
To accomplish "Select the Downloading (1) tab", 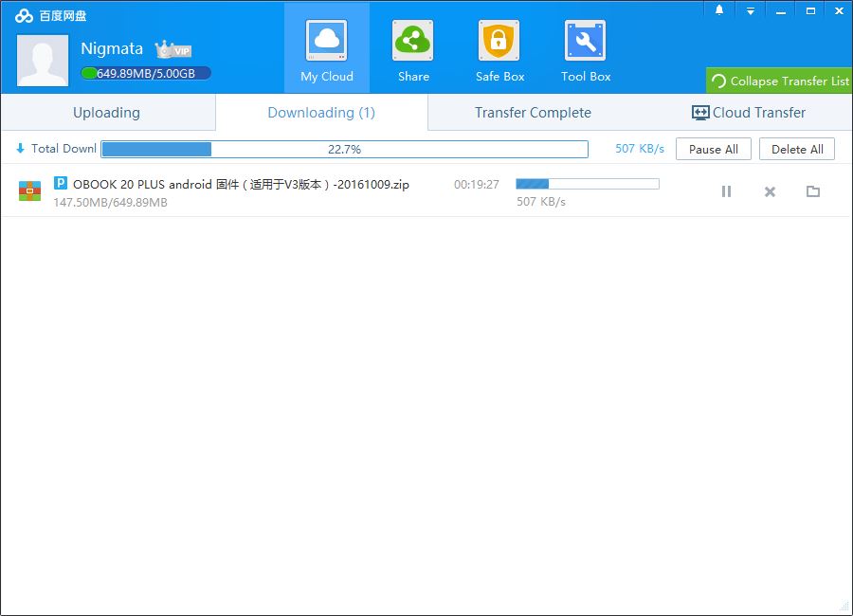I will coord(321,113).
